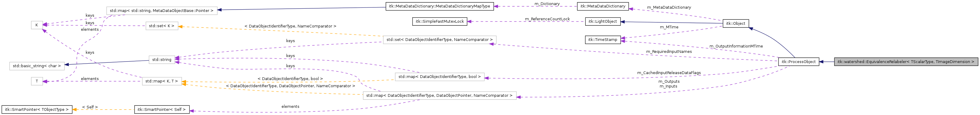Select std::map< std::string, MetaDataObjectBase::Pointer > node
The width and height of the screenshot is (980, 115).
click(162, 11)
